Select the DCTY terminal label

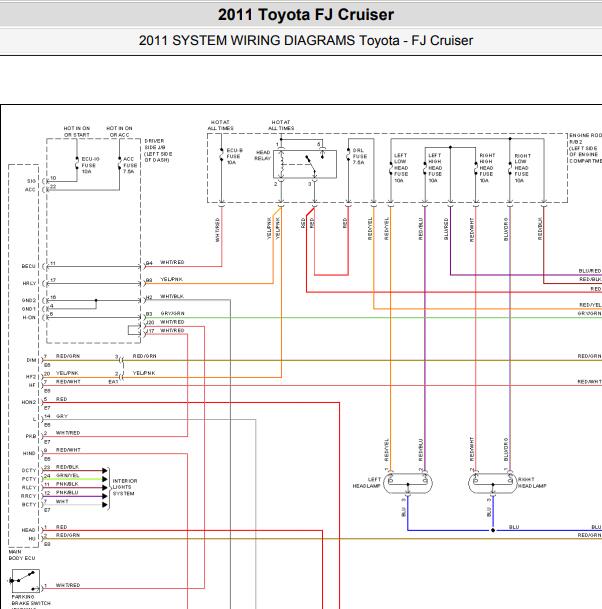click(x=28, y=471)
